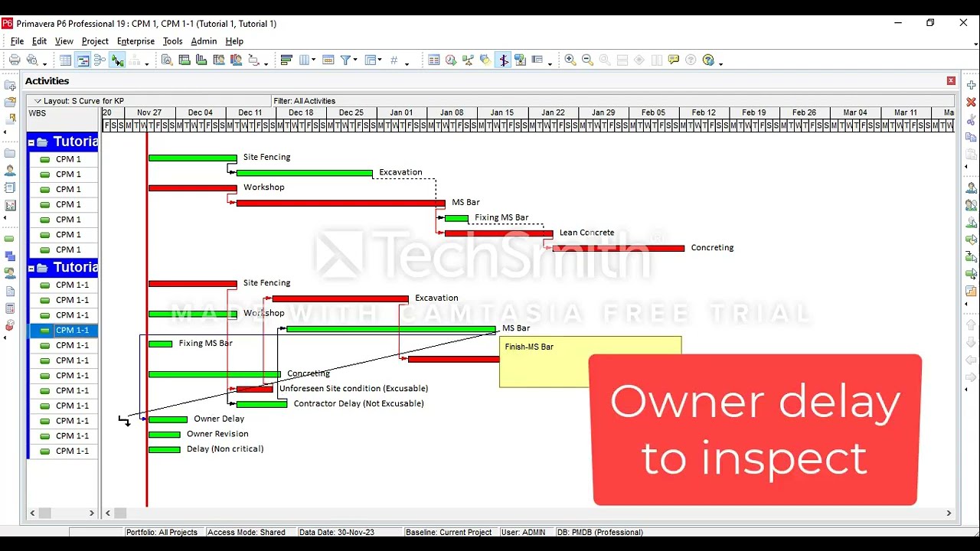Screen dimensions: 980x551
Task: Open the View menu
Action: tap(64, 41)
